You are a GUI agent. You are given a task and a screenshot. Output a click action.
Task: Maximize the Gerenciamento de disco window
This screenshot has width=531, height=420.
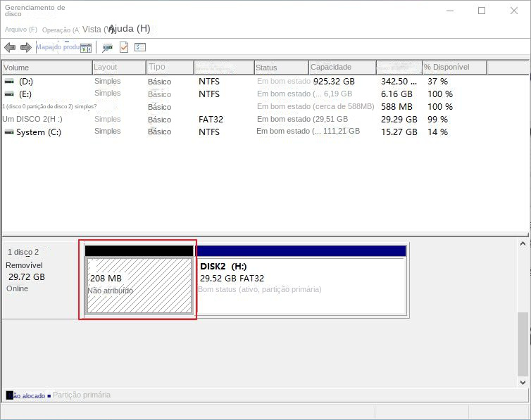482,11
